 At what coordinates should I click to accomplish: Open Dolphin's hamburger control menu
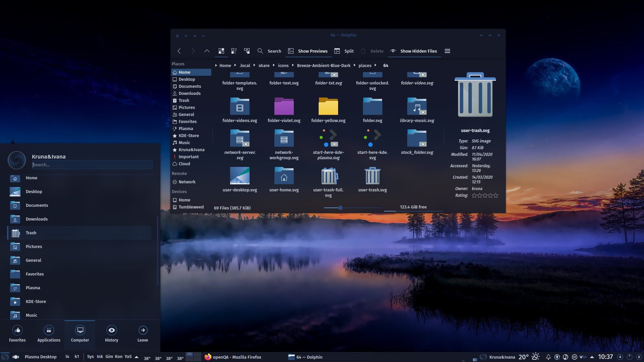[x=447, y=51]
